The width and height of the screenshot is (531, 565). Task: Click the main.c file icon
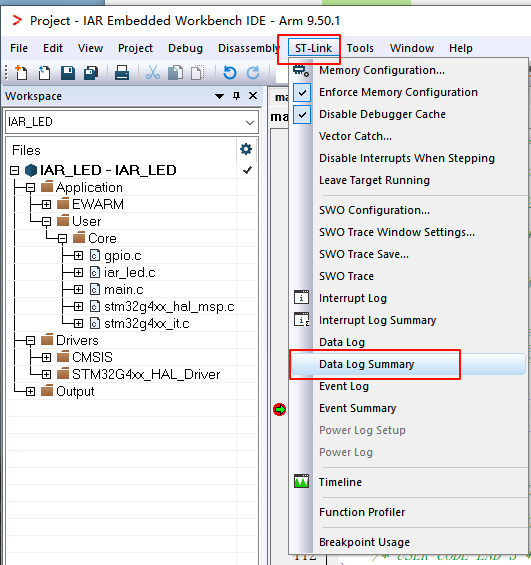pyautogui.click(x=94, y=289)
